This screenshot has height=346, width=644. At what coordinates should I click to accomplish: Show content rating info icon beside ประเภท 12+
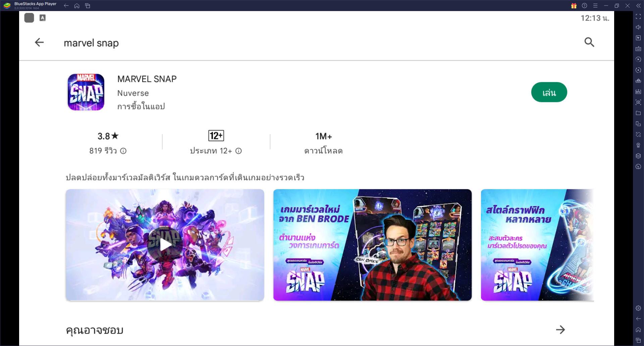pyautogui.click(x=238, y=151)
